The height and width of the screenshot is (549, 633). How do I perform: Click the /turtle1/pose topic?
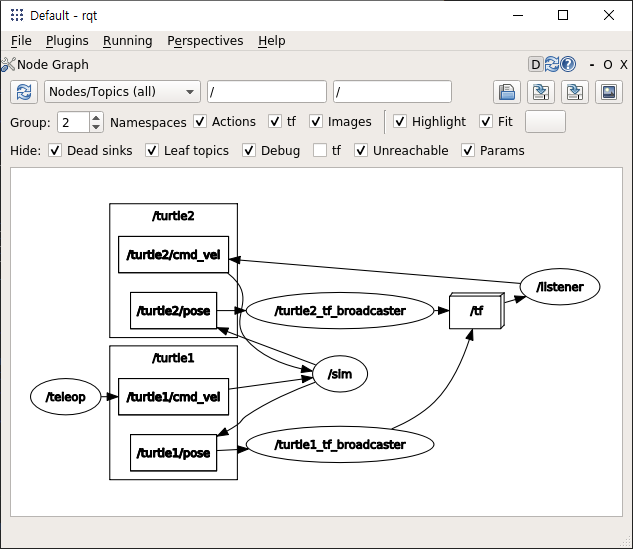(173, 453)
